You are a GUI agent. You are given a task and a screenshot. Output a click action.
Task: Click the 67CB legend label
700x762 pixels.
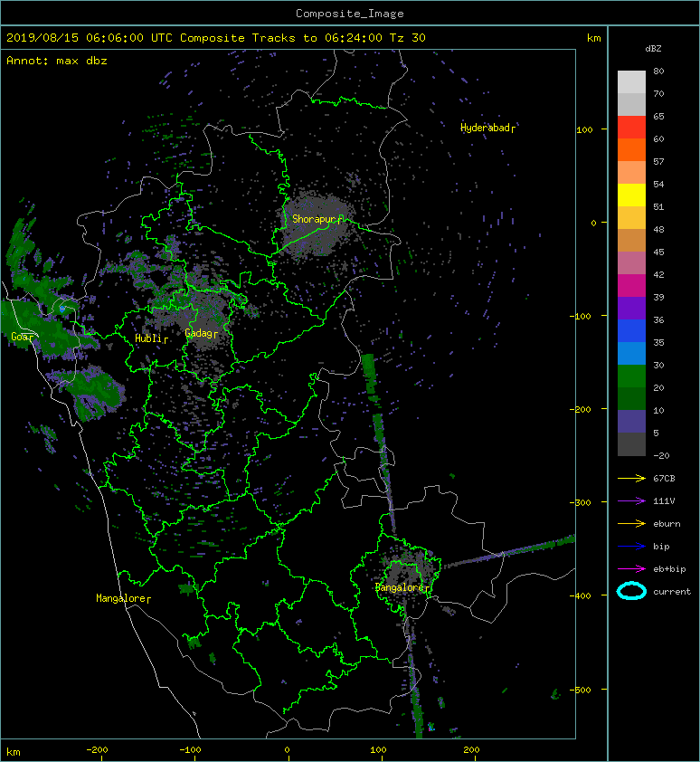(664, 478)
